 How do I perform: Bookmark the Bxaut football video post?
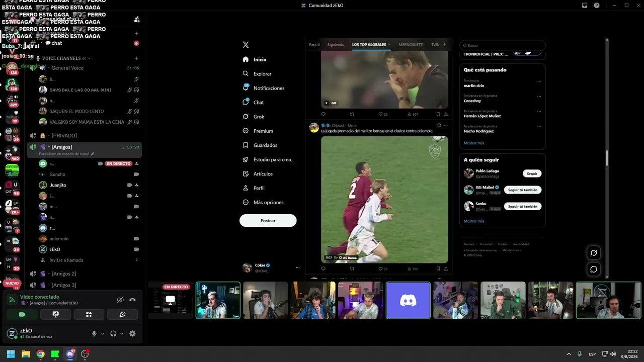tap(438, 268)
